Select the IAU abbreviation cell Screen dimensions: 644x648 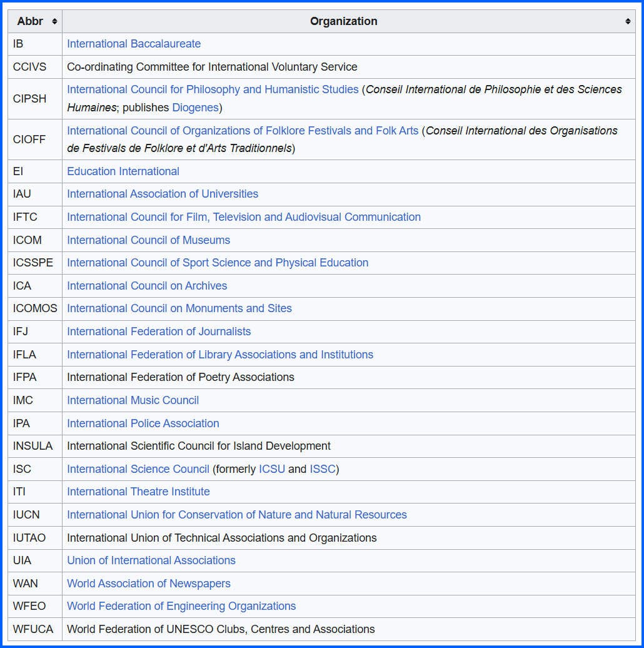point(34,194)
